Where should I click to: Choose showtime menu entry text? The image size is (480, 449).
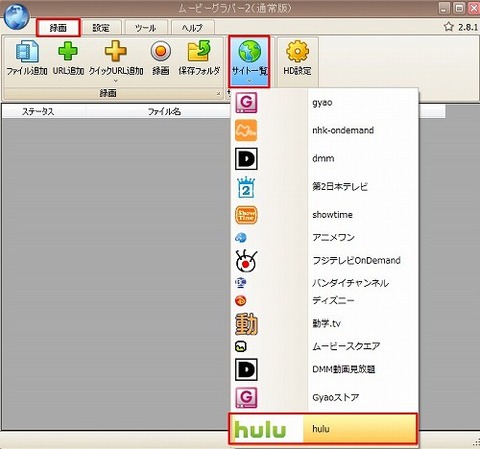tap(332, 215)
